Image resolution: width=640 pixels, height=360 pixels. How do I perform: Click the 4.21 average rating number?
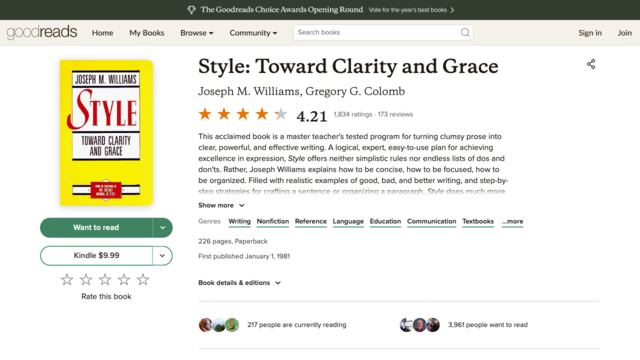[312, 116]
